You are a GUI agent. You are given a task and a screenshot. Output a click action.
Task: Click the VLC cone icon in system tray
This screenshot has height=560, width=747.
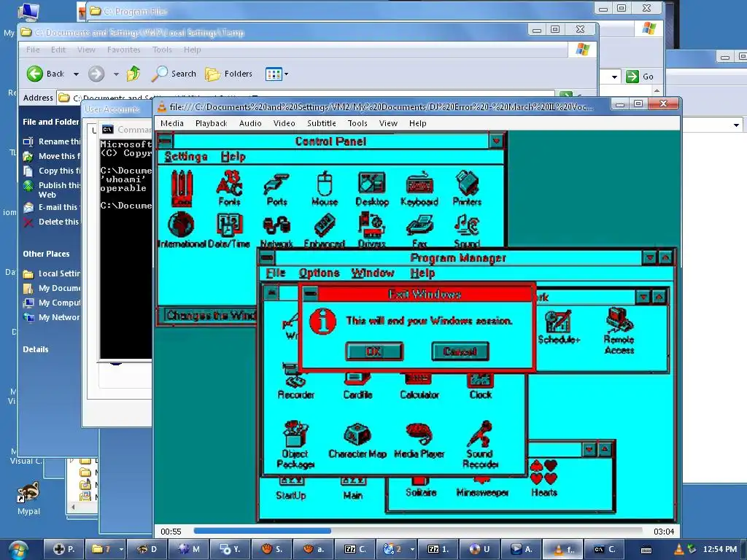click(x=678, y=550)
